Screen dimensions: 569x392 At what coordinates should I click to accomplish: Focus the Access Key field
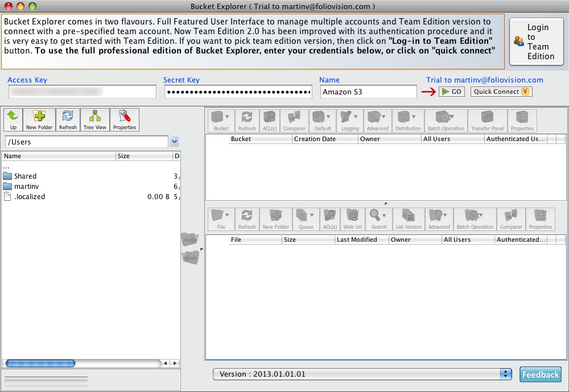[83, 92]
